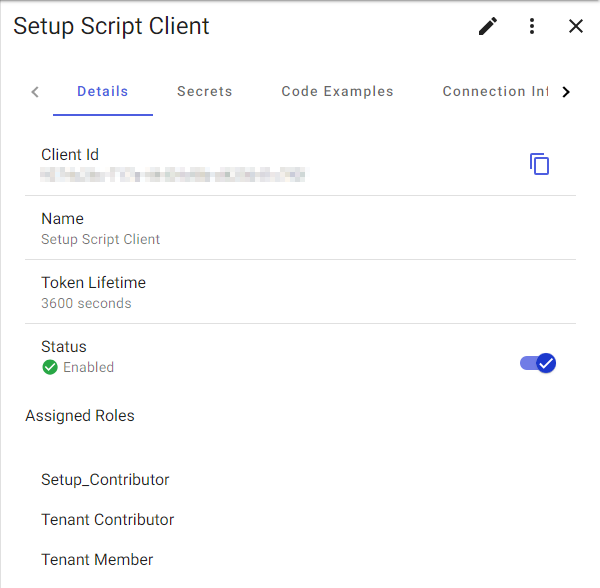Image resolution: width=600 pixels, height=588 pixels.
Task: Click the 3600 seconds token lifetime value
Action: tap(86, 303)
